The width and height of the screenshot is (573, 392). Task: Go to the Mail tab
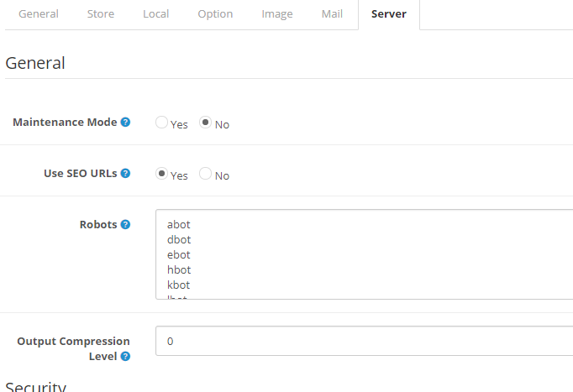coord(332,14)
